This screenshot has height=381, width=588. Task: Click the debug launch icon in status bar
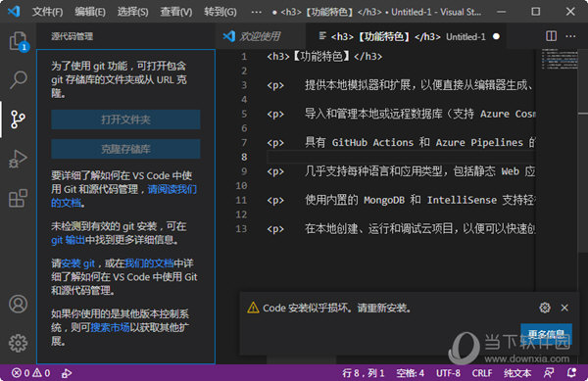pyautogui.click(x=67, y=373)
